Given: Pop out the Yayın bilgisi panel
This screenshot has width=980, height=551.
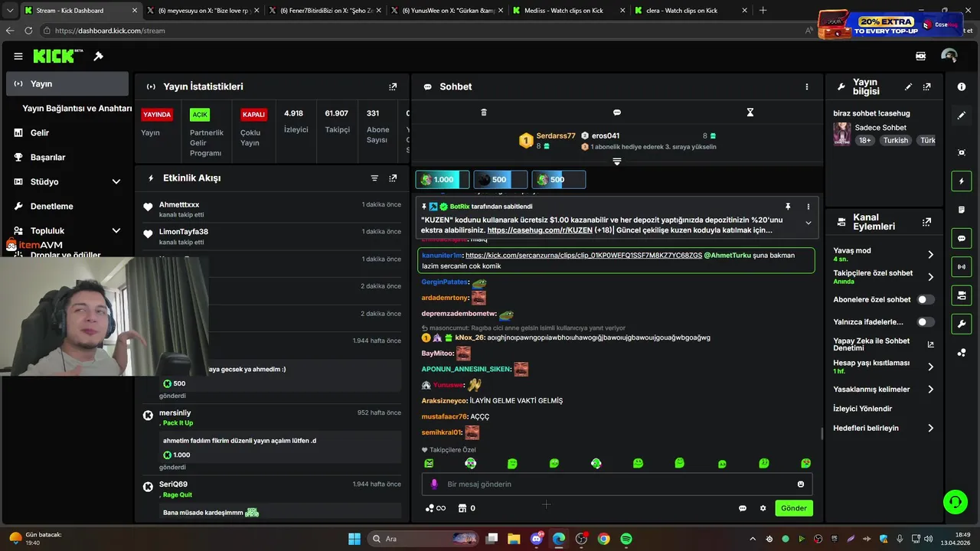Looking at the screenshot, I should 927,87.
